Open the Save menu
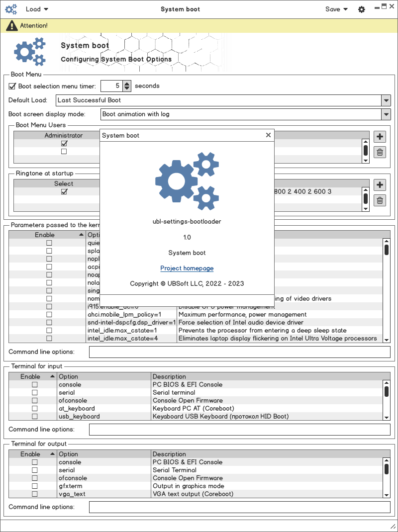The height and width of the screenshot is (532, 398). point(336,9)
